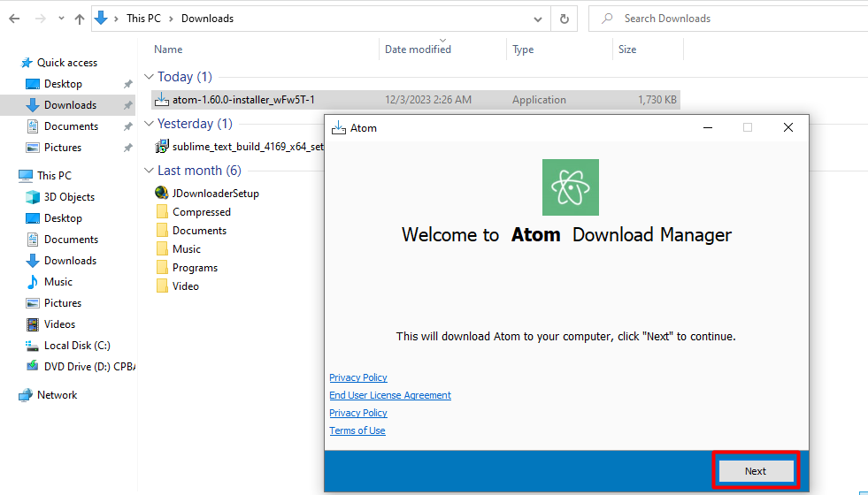Collapse the Today (1) group
The width and height of the screenshot is (868, 495).
click(x=149, y=77)
